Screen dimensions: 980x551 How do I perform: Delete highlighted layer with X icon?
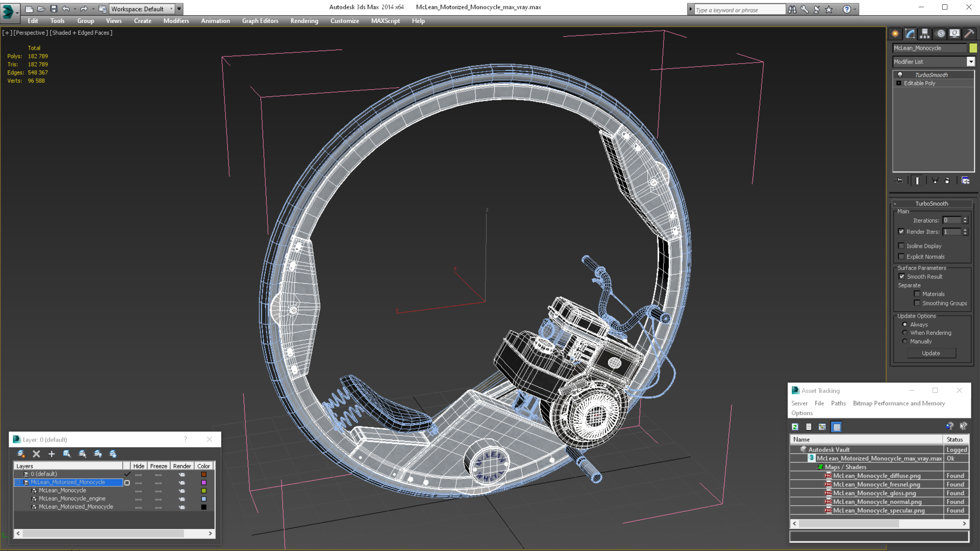click(x=36, y=454)
